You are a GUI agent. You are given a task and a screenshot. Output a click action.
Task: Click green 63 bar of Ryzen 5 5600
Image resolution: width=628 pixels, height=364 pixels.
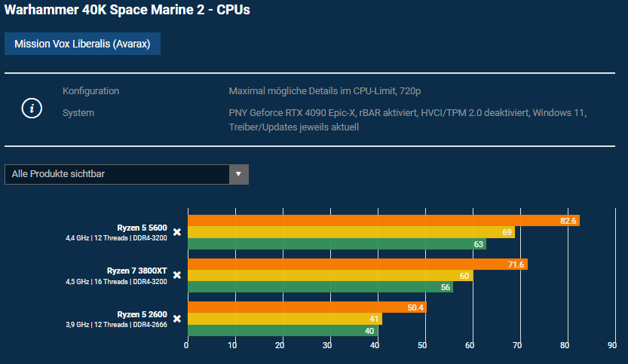click(x=337, y=244)
